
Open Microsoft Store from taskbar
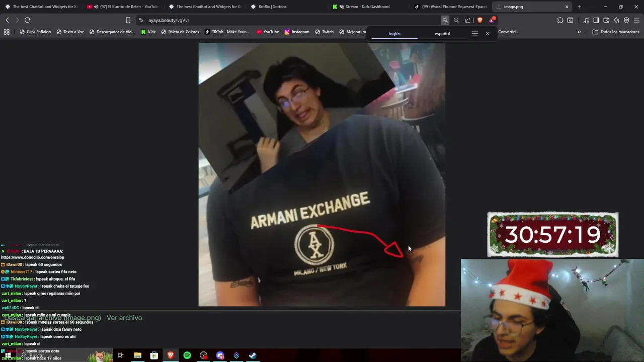tap(154, 355)
